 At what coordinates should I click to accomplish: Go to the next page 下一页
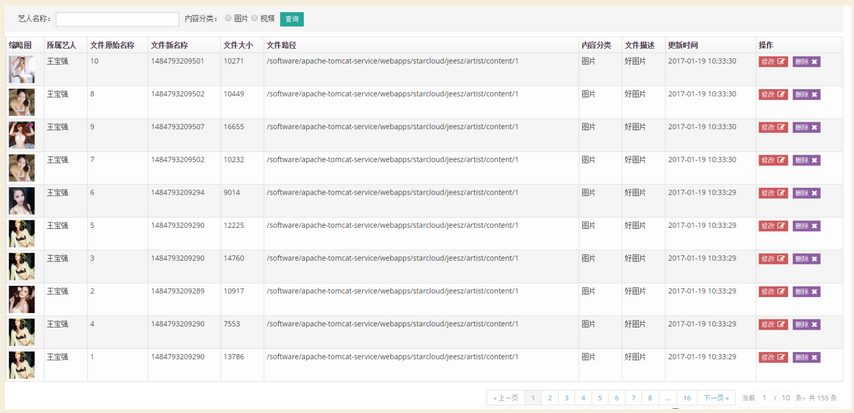tap(716, 398)
